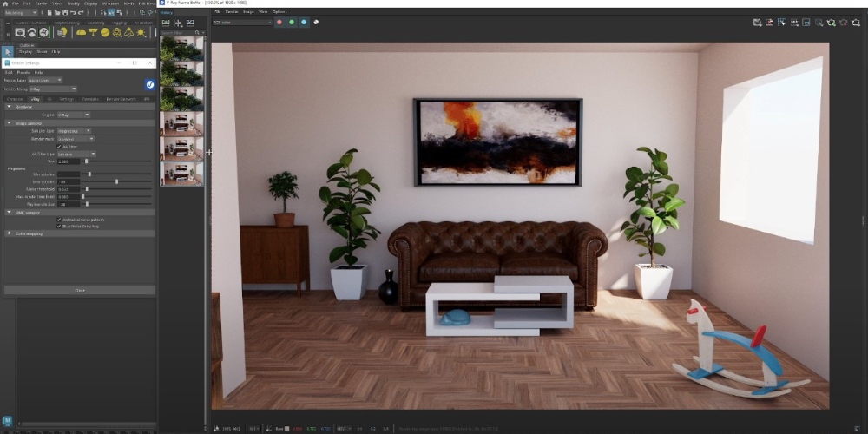Click the save scene disk icon
This screenshot has width=868, height=434.
65,12
